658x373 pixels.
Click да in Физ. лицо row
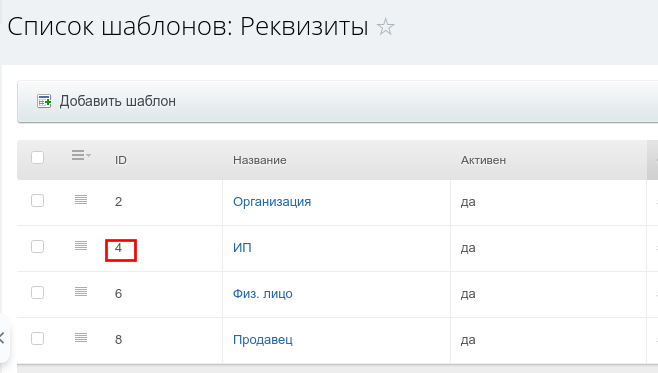point(468,294)
